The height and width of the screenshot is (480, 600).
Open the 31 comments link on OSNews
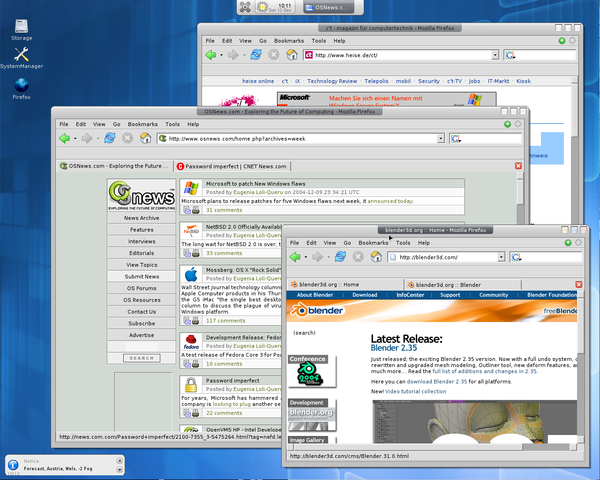(x=224, y=210)
